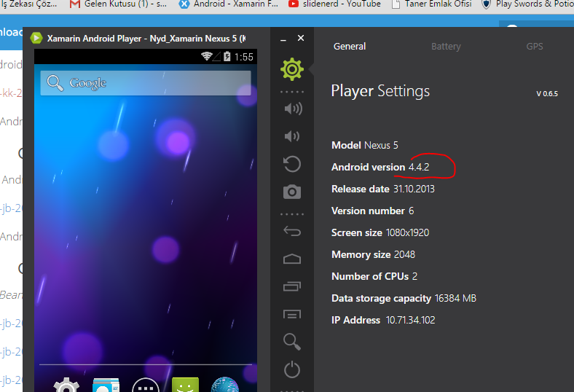
Task: Click the Version number value 6
Action: pyautogui.click(x=411, y=211)
